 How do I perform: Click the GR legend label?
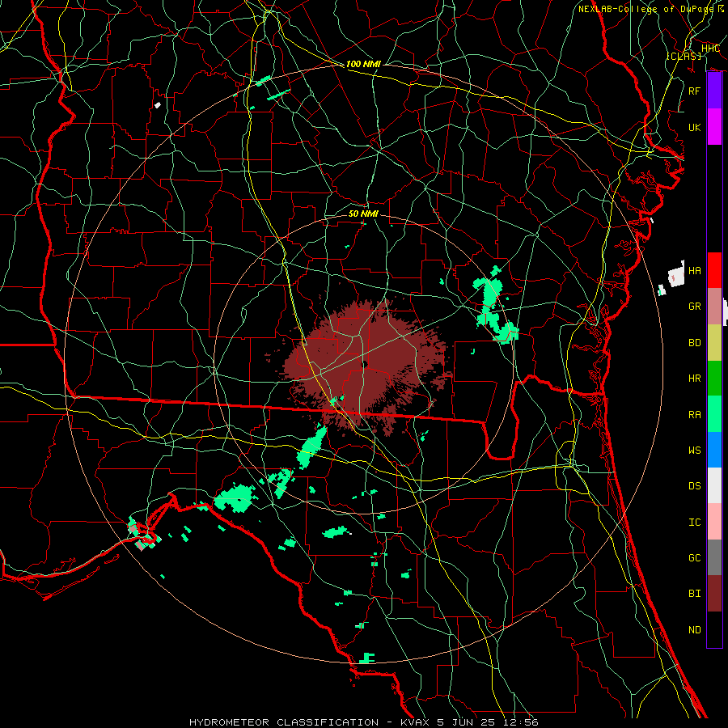click(695, 307)
